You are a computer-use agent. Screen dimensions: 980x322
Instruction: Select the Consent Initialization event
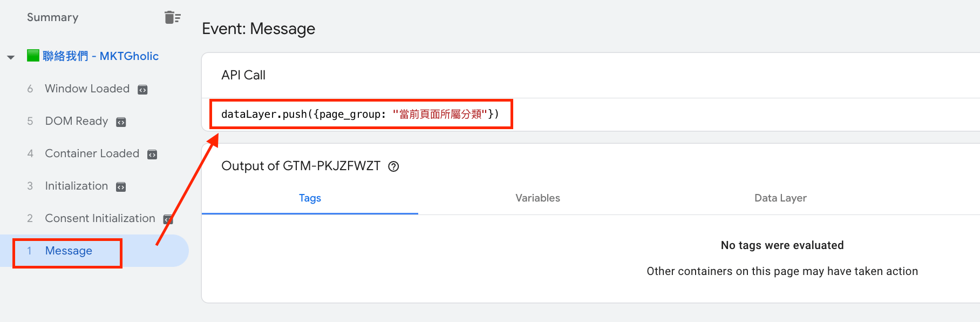point(100,218)
